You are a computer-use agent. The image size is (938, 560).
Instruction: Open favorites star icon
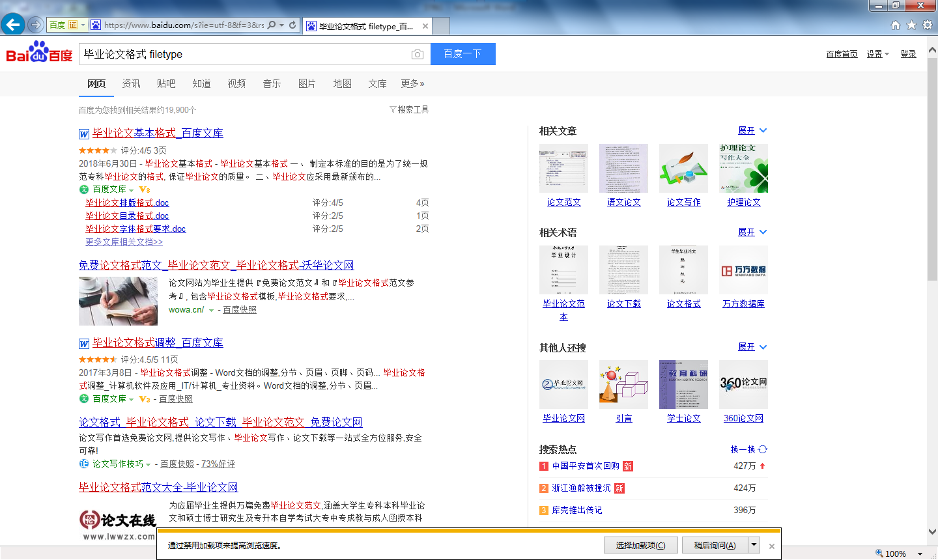911,25
